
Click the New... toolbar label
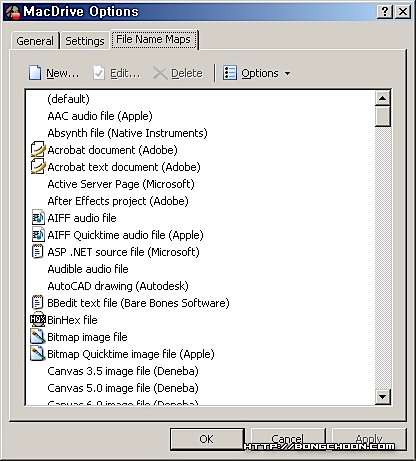[x=63, y=73]
